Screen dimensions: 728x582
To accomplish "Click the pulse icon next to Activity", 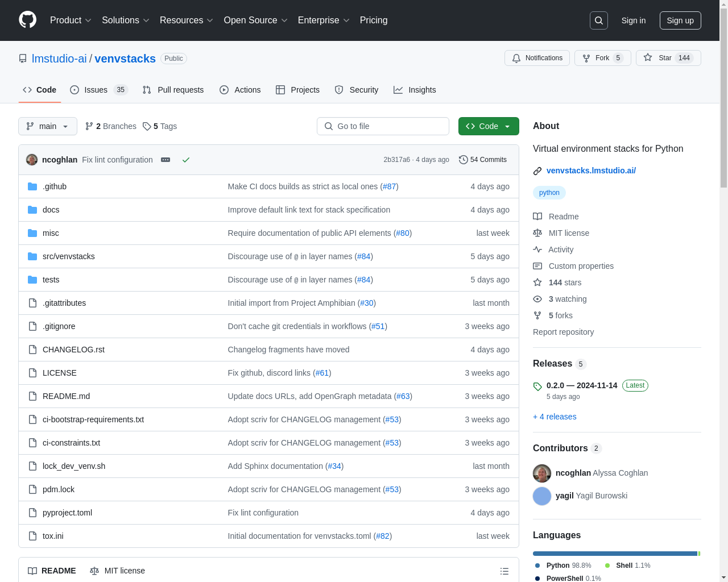I will pyautogui.click(x=537, y=250).
